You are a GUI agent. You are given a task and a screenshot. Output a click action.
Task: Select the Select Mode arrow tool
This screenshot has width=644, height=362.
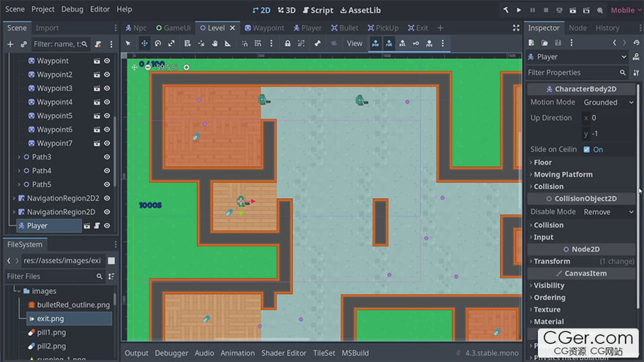(x=128, y=43)
